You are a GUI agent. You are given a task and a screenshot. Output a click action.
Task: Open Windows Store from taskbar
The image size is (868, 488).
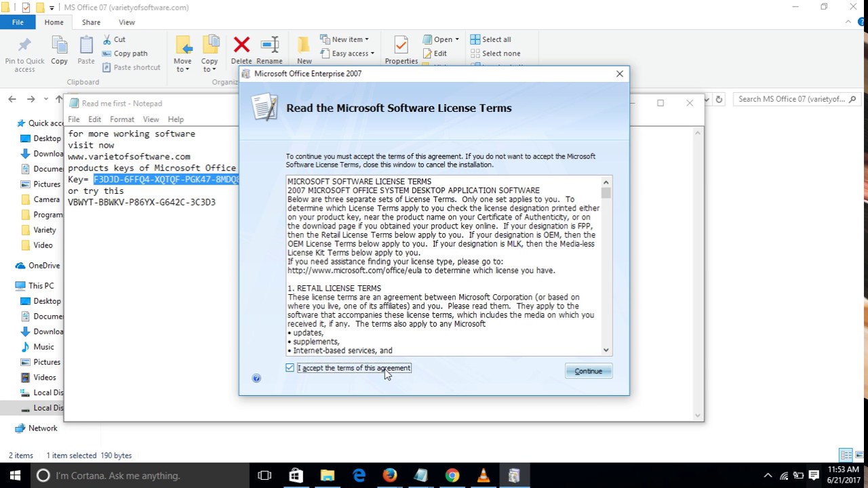[296, 475]
